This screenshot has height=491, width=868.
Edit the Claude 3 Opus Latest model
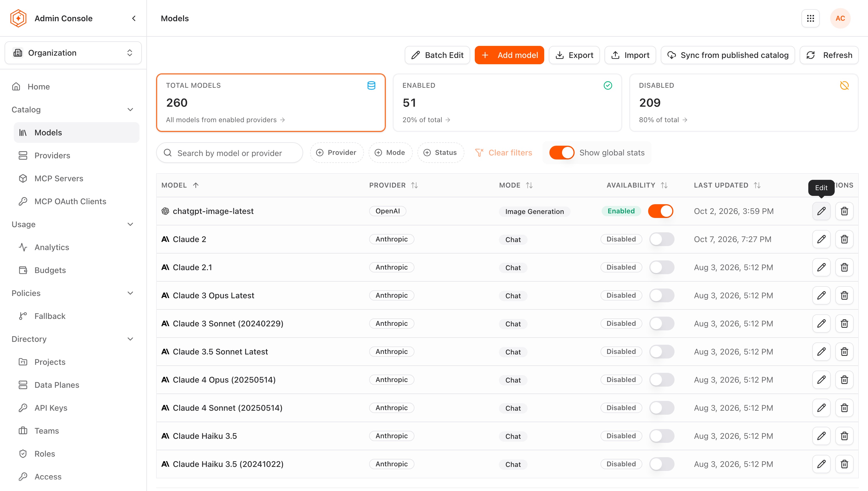coord(821,295)
